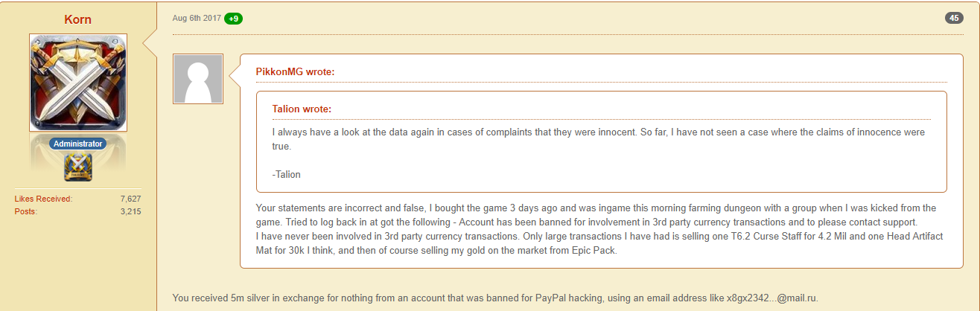This screenshot has width=980, height=311.
Task: Click the "Likes Received:" label
Action: click(43, 199)
